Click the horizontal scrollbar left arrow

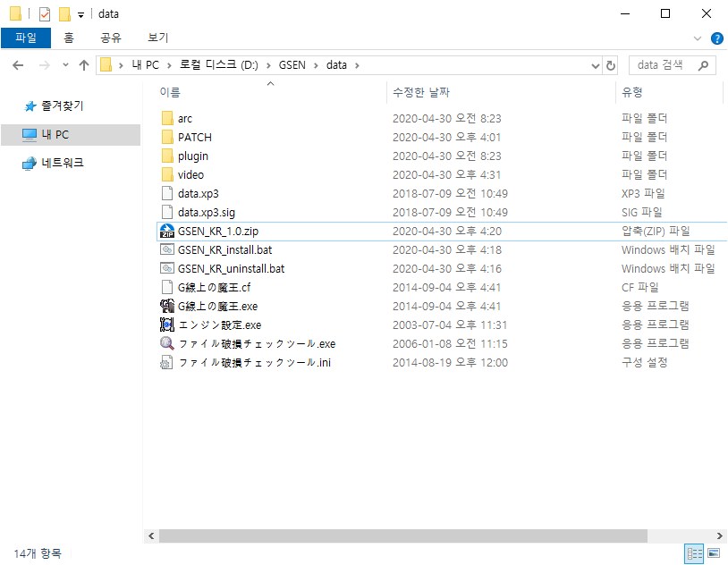click(151, 535)
